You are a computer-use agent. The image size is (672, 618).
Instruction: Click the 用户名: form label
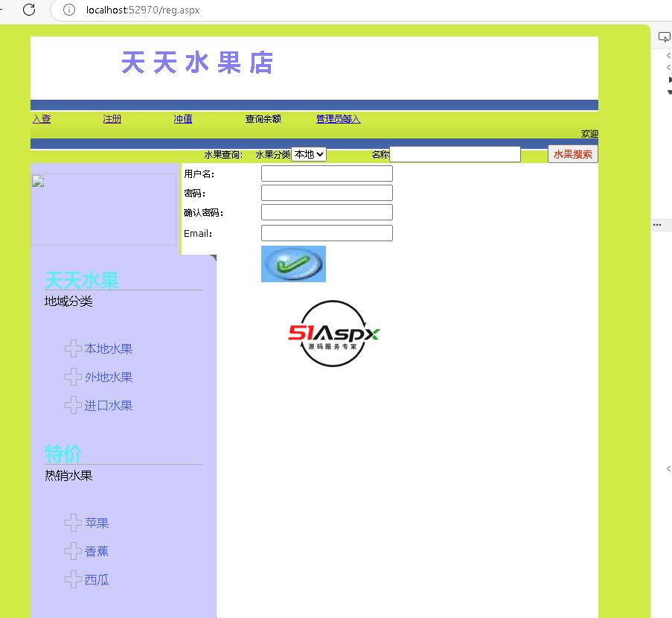click(199, 173)
